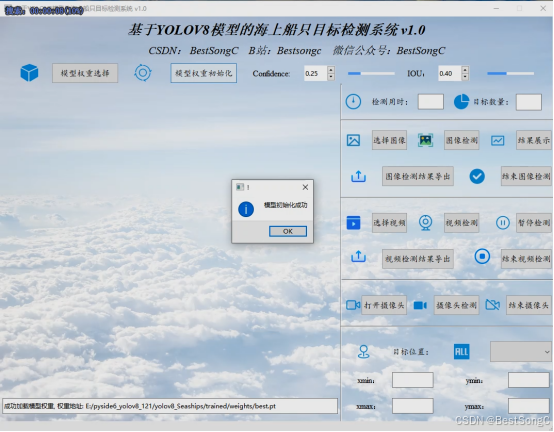Click the 结束图像检测 button
Screen dimensions: 554x432
pos(526,176)
